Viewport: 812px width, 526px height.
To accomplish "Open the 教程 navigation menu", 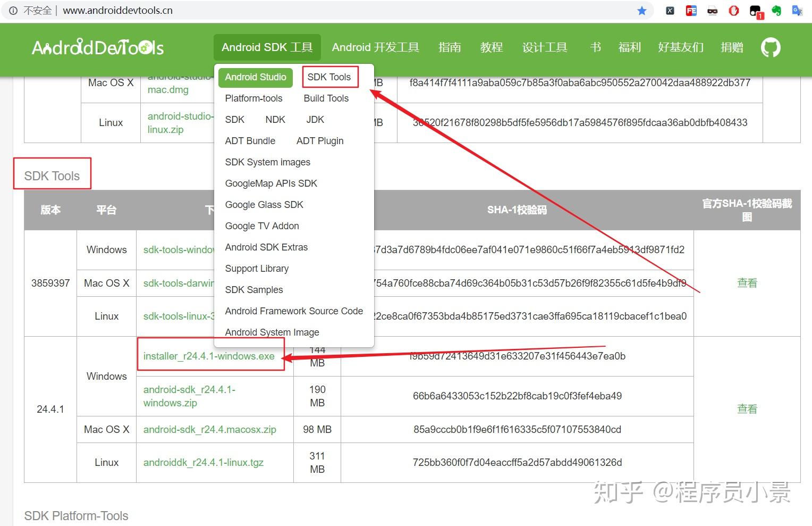I will (491, 47).
